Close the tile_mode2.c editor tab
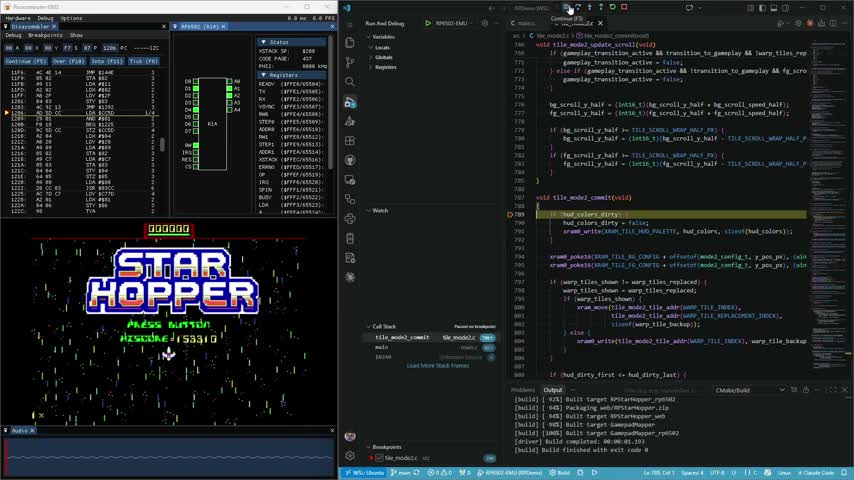Image resolution: width=854 pixels, height=480 pixels. [600, 23]
